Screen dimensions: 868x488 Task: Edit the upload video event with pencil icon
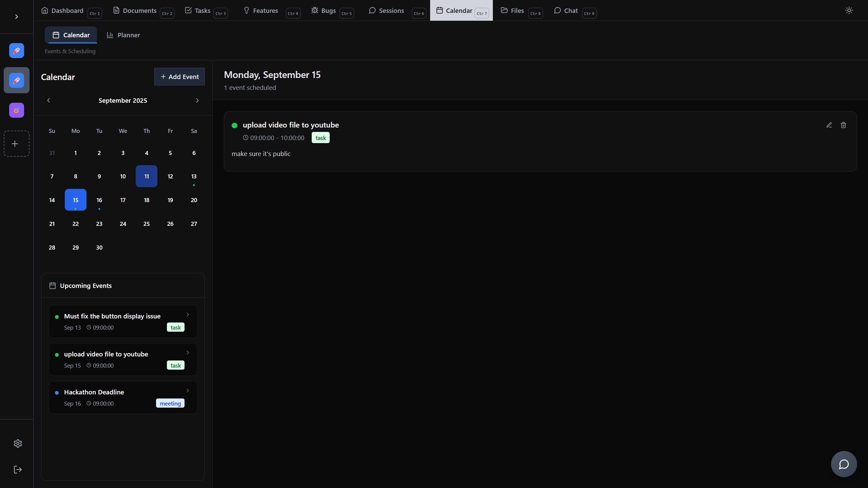[829, 125]
